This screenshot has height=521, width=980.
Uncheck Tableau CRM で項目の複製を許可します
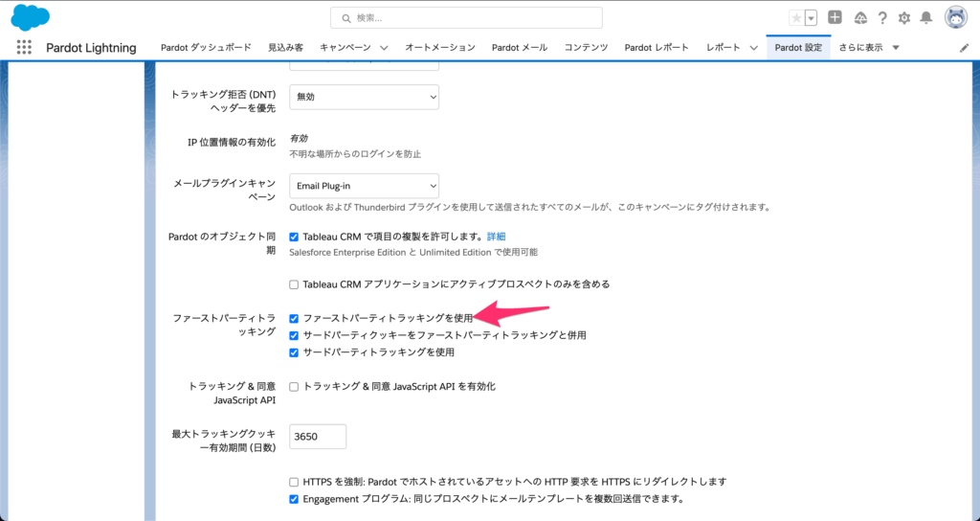pyautogui.click(x=294, y=238)
